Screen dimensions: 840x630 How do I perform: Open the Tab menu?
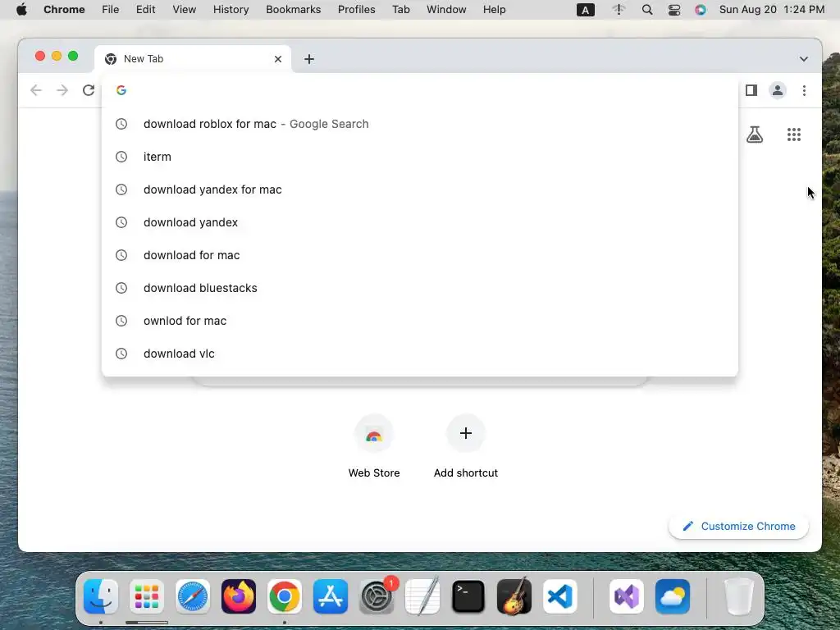[400, 10]
